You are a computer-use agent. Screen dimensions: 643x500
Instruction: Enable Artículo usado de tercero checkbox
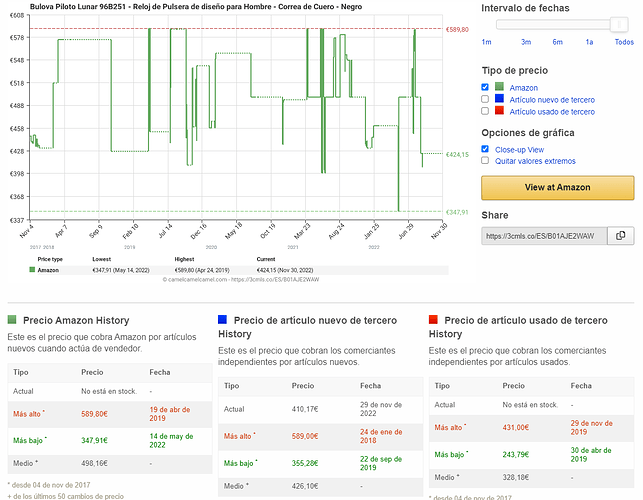tap(485, 111)
